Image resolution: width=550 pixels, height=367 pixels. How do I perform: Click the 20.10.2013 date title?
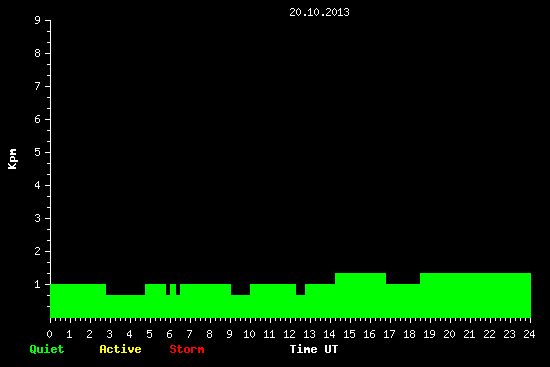(x=319, y=12)
